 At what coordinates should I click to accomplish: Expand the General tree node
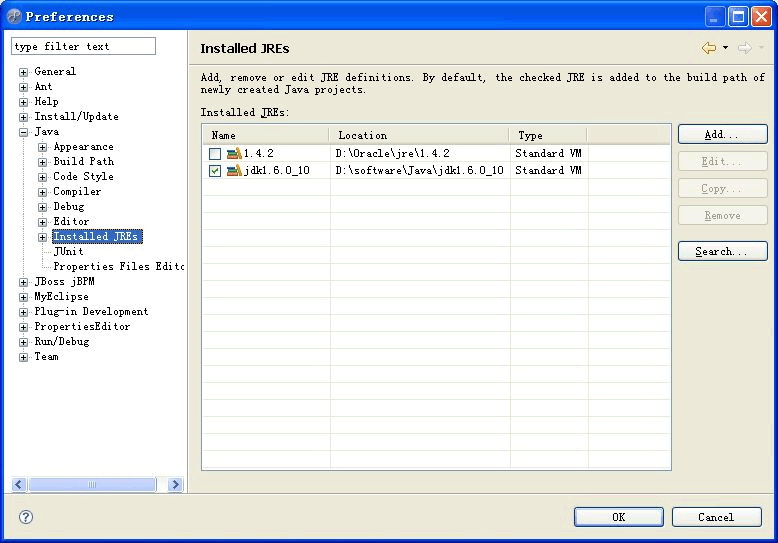click(23, 72)
